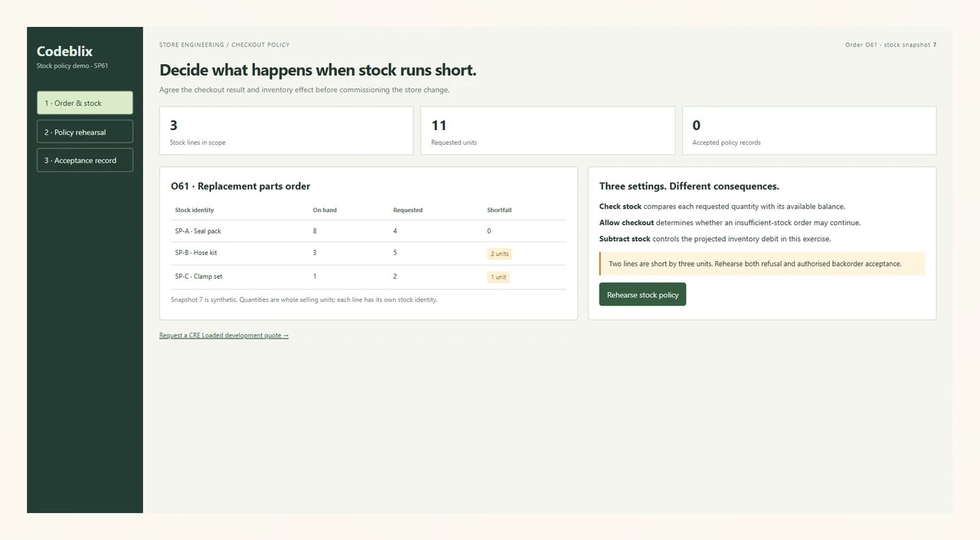Go to the "3 · Acceptance record" step
Viewport: 980px width, 540px height.
[85, 160]
